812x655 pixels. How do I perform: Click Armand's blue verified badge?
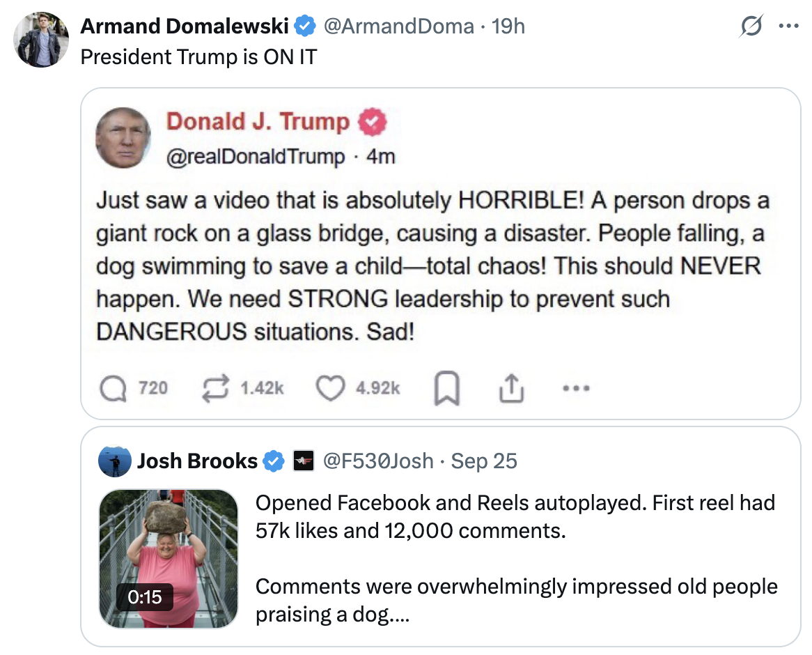[x=304, y=26]
